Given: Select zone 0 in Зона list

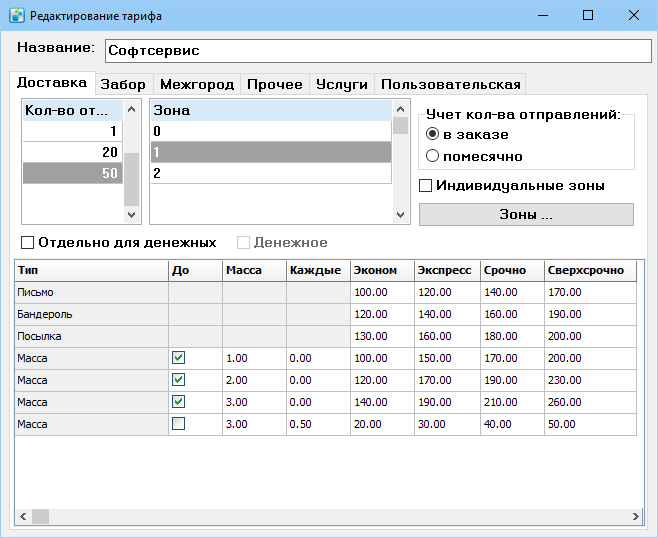Looking at the screenshot, I should point(271,131).
